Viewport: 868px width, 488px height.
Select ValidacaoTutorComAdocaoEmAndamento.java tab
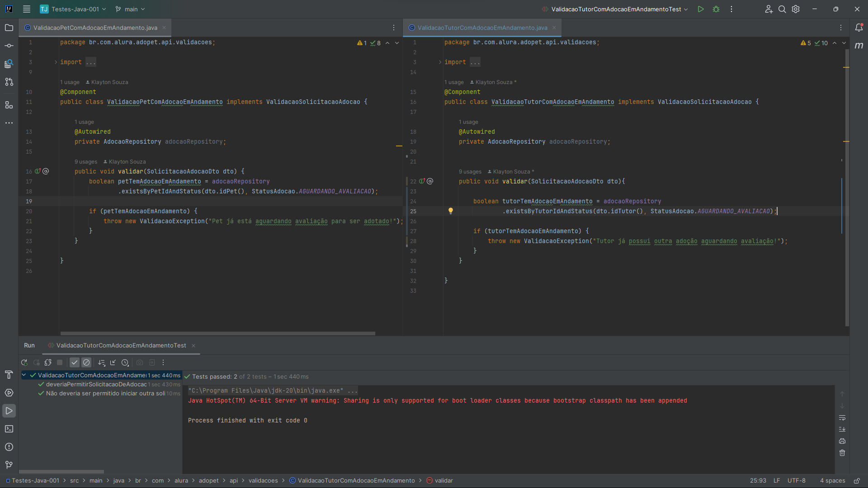pos(482,28)
